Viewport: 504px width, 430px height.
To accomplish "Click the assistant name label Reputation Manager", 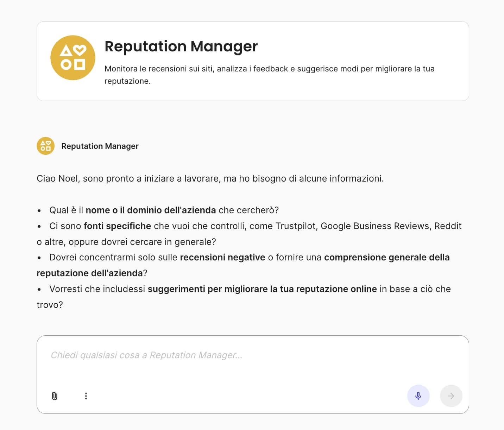I will [100, 146].
